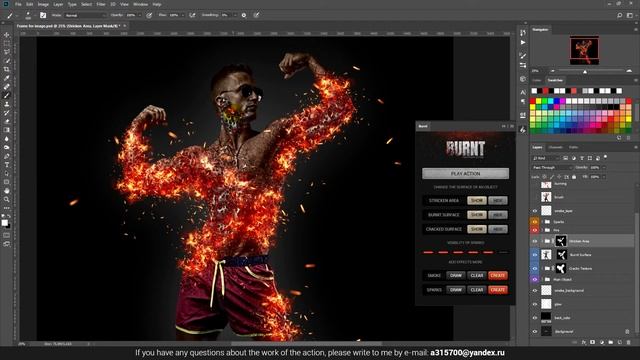Select the Eyedropper tool
The width and height of the screenshot is (640, 360).
7,78
